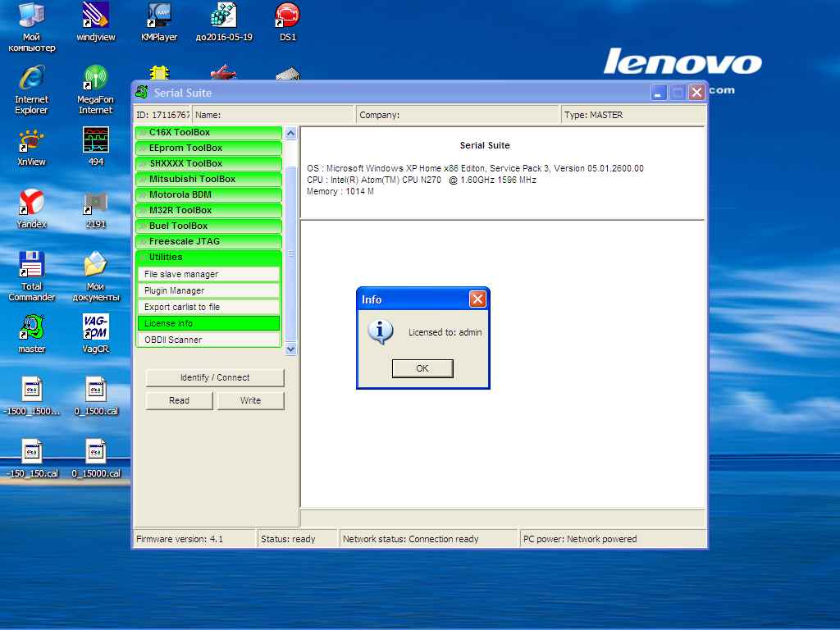Click the blue information icon in Info dialog

point(381,332)
